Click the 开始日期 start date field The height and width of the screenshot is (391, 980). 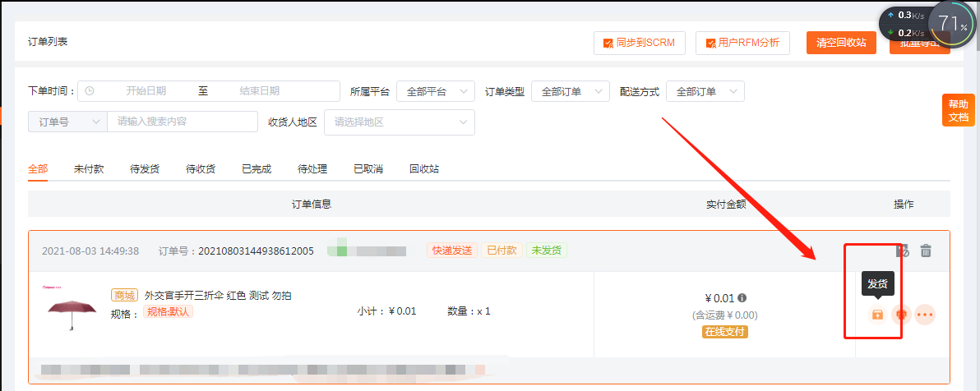[146, 91]
